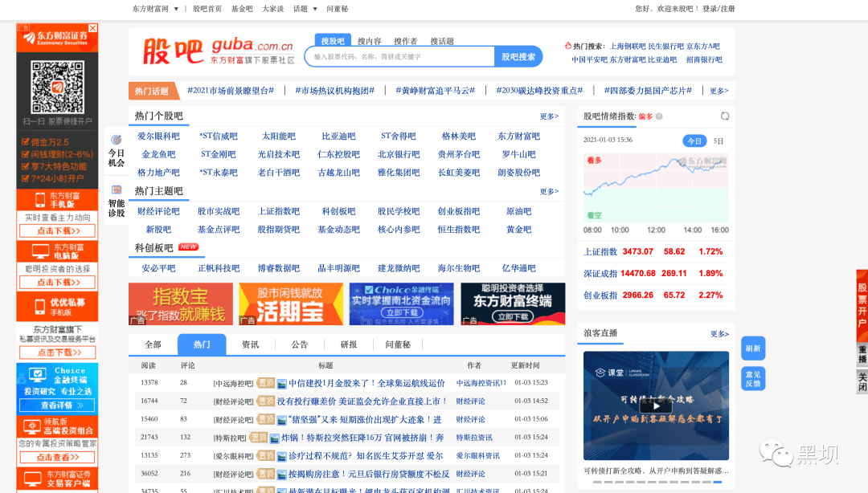Click 点击下载 under 实时查看主力动向
This screenshot has width=868, height=493.
[58, 230]
